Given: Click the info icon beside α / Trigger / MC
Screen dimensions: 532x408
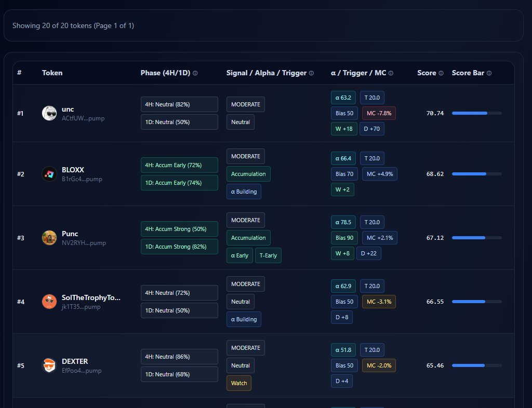Looking at the screenshot, I should pos(391,73).
